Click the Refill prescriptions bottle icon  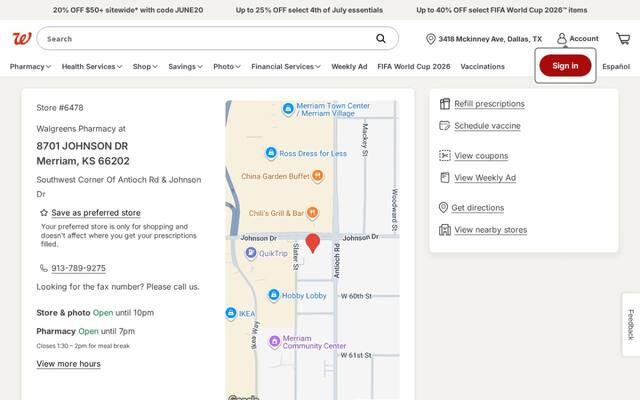pyautogui.click(x=444, y=104)
